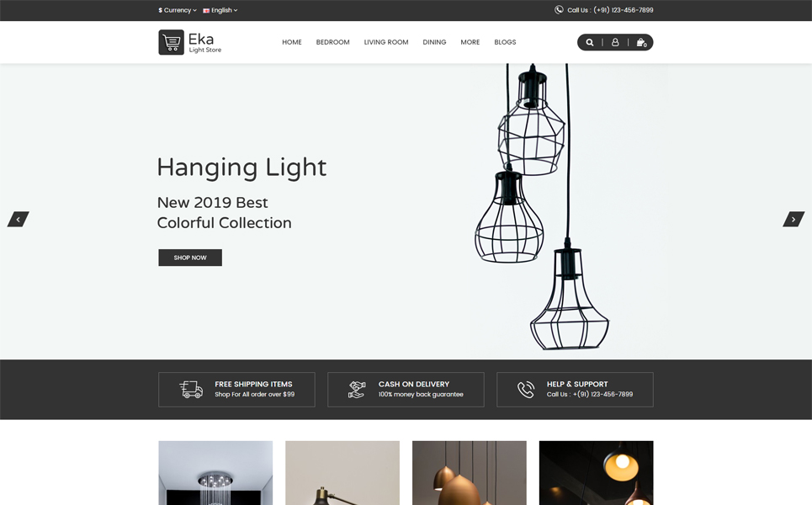This screenshot has width=812, height=505.
Task: Click the help and support phone icon
Action: point(526,390)
